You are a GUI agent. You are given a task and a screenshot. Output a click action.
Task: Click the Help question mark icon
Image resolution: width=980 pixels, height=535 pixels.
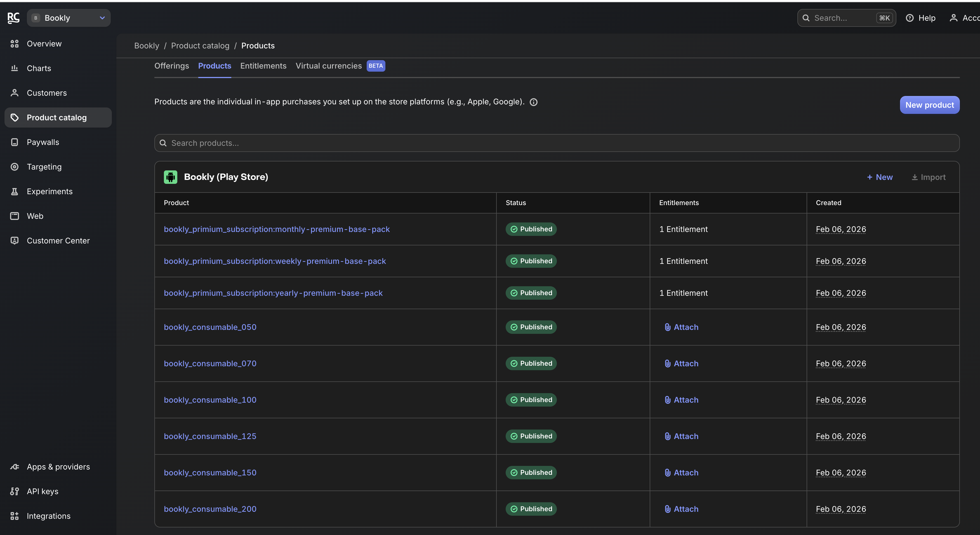[910, 18]
